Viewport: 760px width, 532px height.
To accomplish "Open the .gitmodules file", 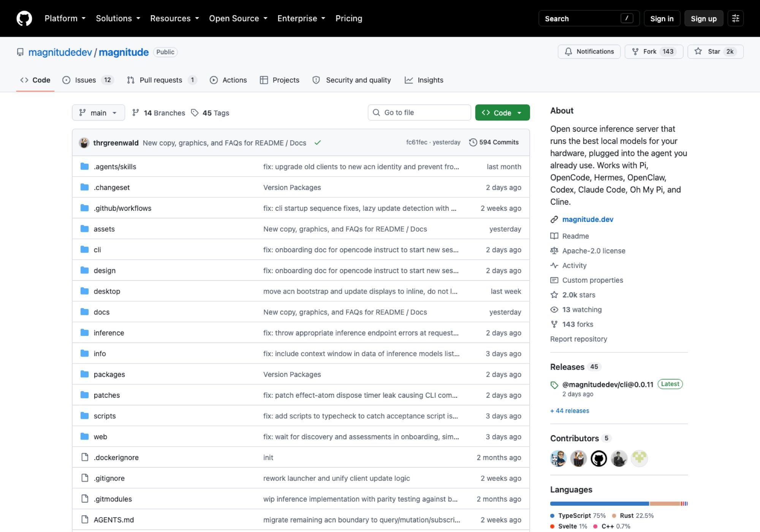I will 112,499.
